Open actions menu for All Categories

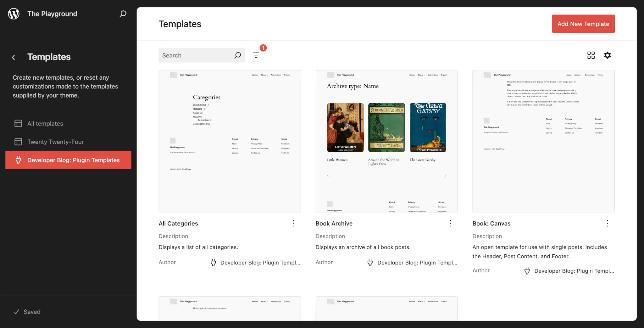click(294, 223)
